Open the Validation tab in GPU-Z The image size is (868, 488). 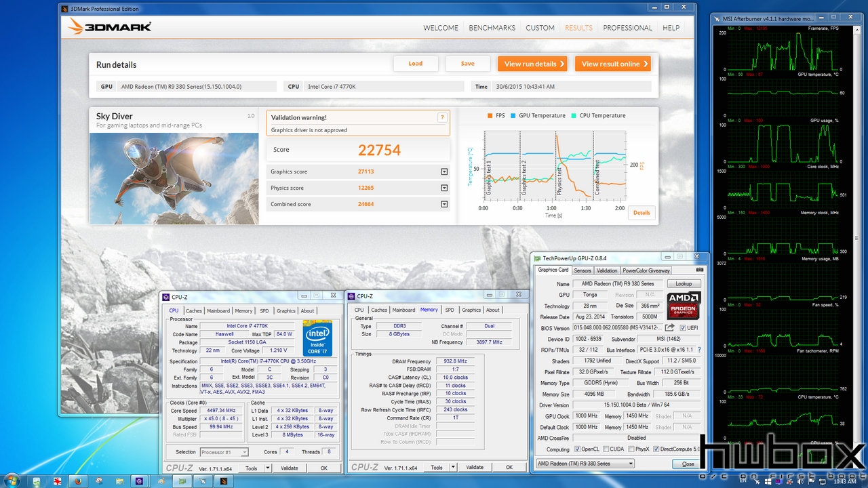(x=607, y=270)
